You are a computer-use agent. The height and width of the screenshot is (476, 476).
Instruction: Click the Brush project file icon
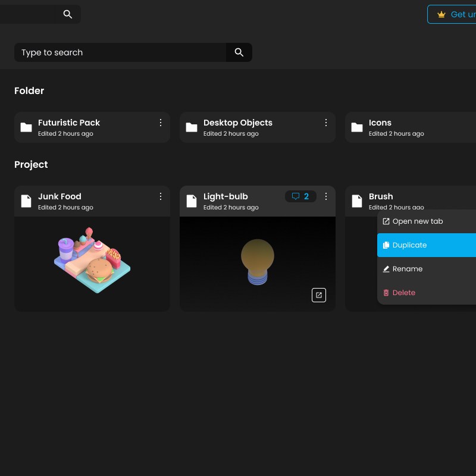click(x=357, y=201)
